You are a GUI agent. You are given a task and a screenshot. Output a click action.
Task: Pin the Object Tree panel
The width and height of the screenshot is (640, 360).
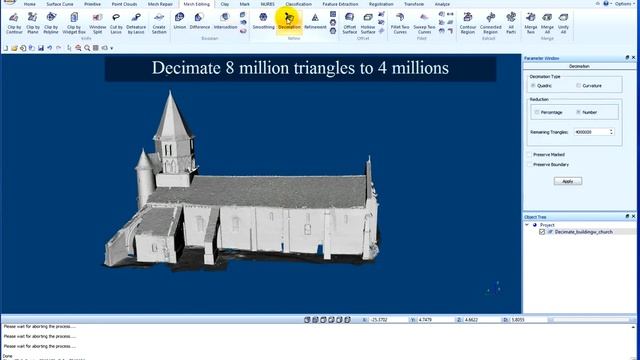pyautogui.click(x=627, y=216)
